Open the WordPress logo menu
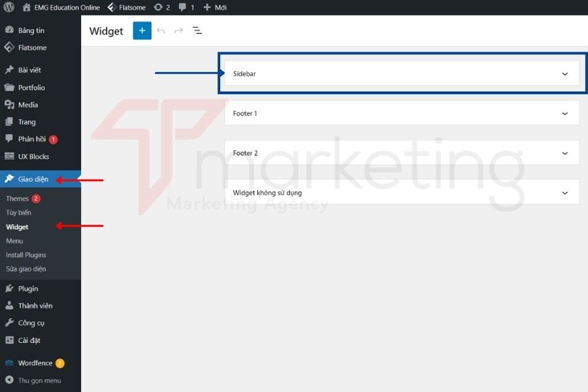The height and width of the screenshot is (392, 588). click(9, 7)
